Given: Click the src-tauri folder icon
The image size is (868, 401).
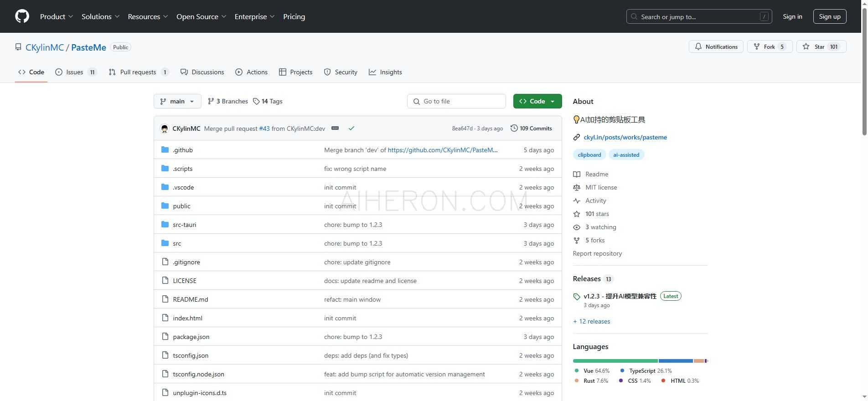Looking at the screenshot, I should pyautogui.click(x=165, y=225).
